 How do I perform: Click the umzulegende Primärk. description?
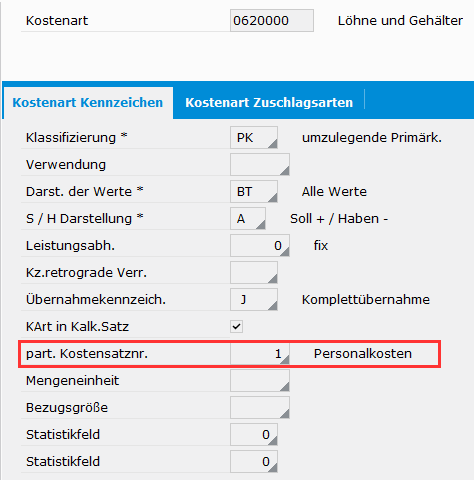372,137
